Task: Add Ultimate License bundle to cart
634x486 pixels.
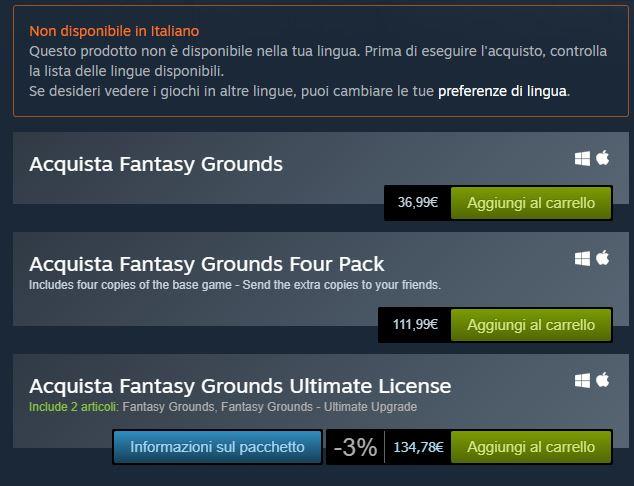Action: [531, 447]
